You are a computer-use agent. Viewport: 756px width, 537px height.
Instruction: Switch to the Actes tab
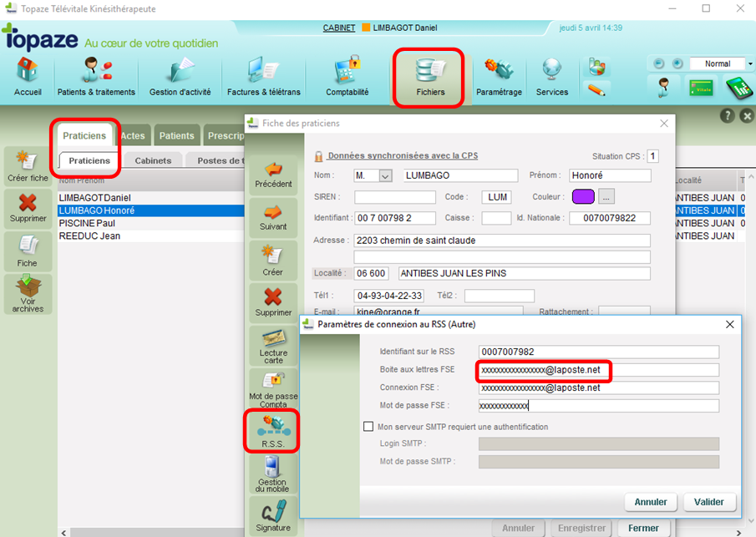point(133,136)
